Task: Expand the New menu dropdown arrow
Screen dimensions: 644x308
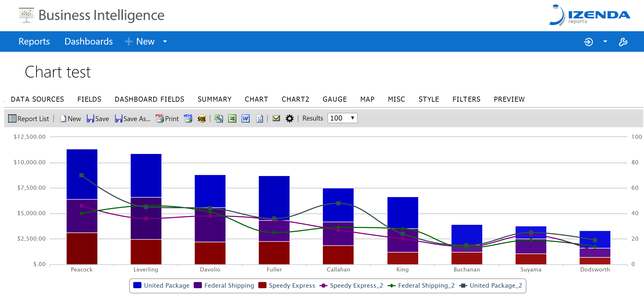Action: coord(165,41)
